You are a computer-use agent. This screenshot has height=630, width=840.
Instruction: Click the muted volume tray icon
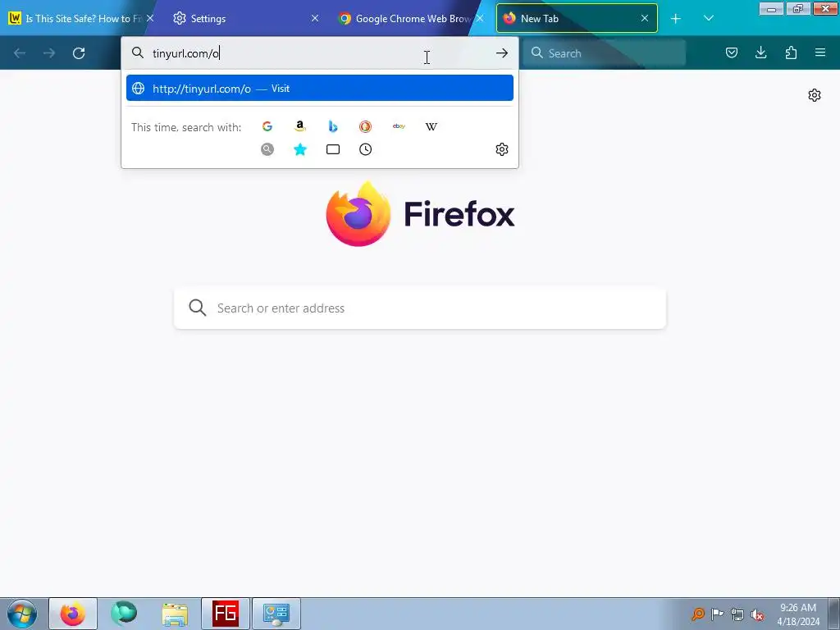(757, 614)
